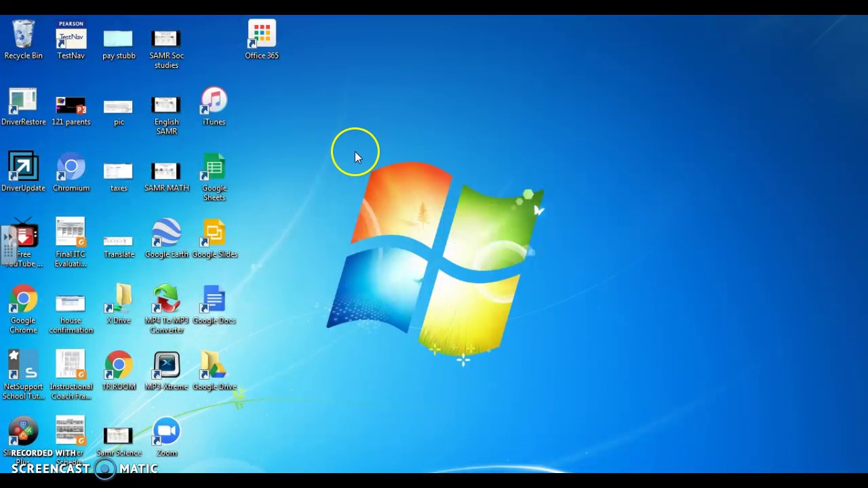This screenshot has height=488, width=868.
Task: Open the taxes file
Action: 119,168
